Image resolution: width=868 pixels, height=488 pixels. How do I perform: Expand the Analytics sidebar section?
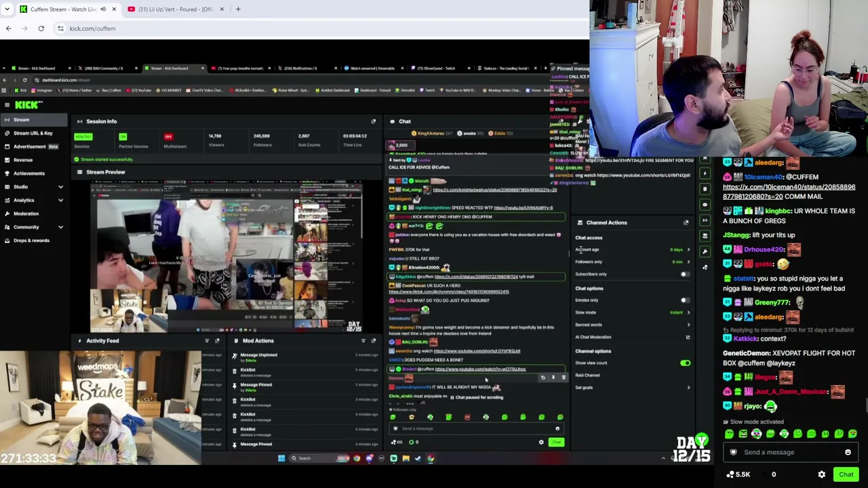click(x=60, y=201)
